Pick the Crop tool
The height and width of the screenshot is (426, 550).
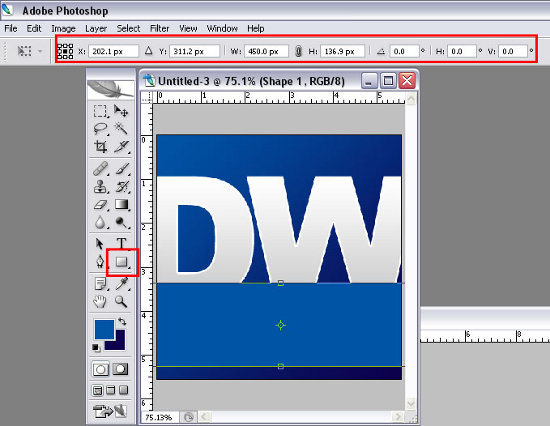click(100, 147)
